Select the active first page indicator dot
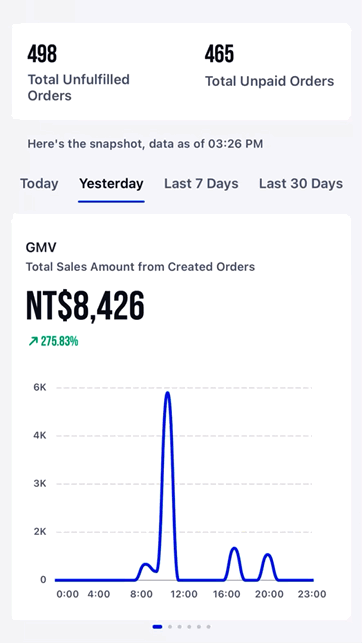Image resolution: width=362 pixels, height=643 pixels. click(157, 627)
